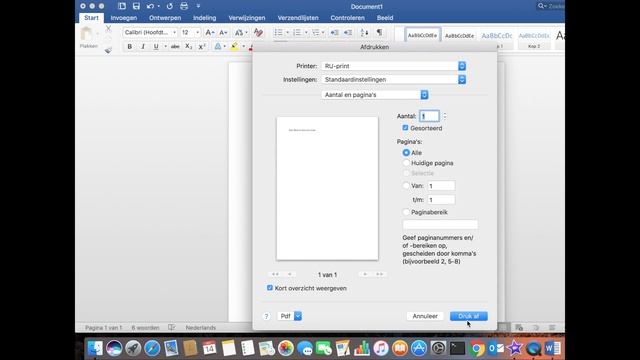Open the Aantal en pagina's dropdown
This screenshot has width=640, height=360.
point(375,95)
